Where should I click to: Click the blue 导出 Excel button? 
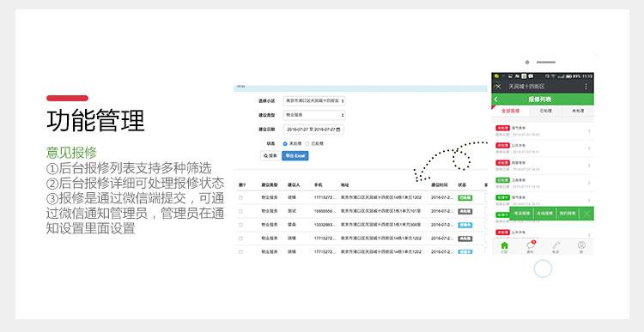click(295, 156)
